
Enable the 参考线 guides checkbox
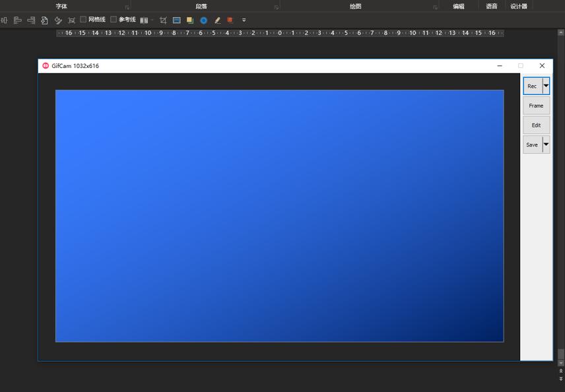[114, 20]
